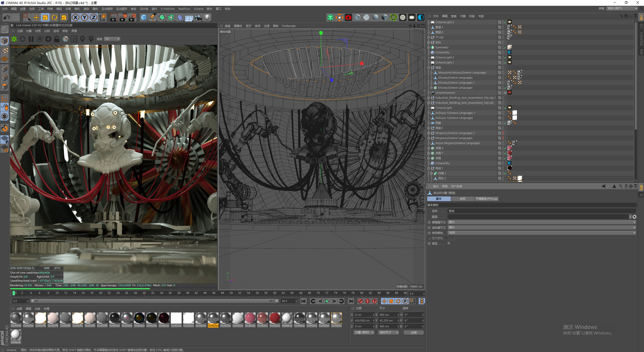
Task: Render the active view with the clapperboard icon
Action: coord(114,17)
